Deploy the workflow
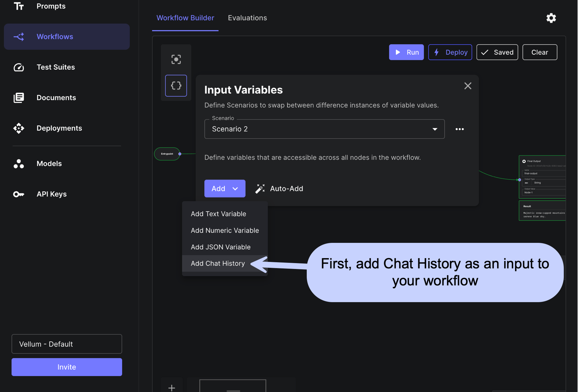Viewport: 578px width, 392px height. coord(450,52)
